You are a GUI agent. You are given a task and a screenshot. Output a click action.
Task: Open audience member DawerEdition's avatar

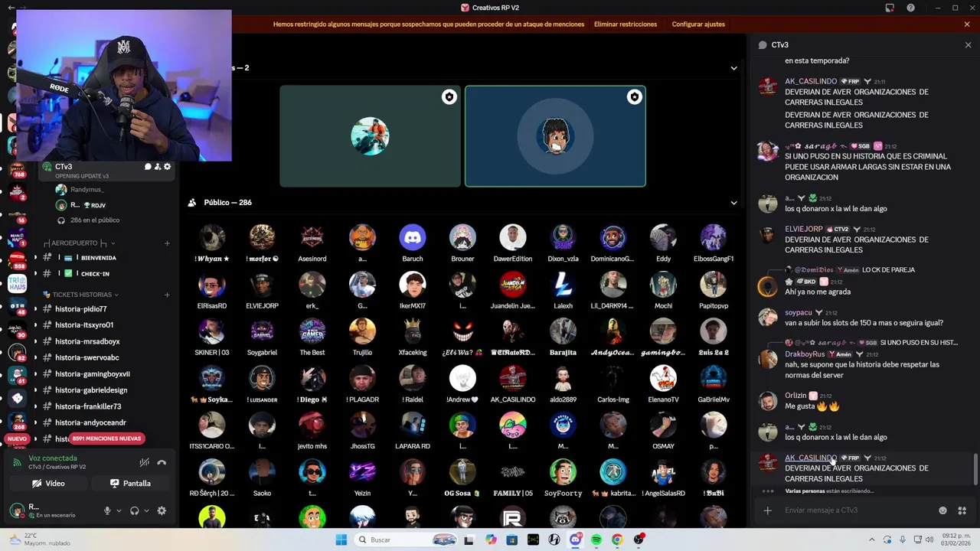coord(513,237)
